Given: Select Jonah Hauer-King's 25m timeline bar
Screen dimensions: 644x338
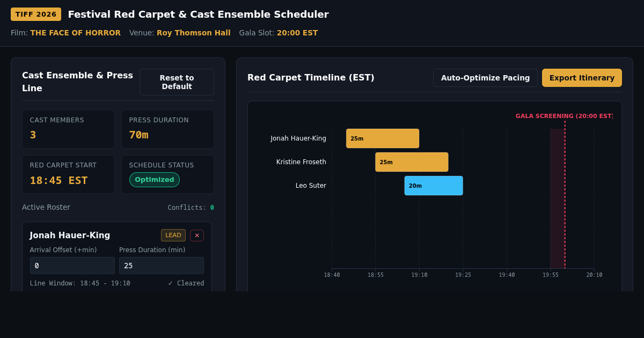Looking at the screenshot, I should point(383,138).
